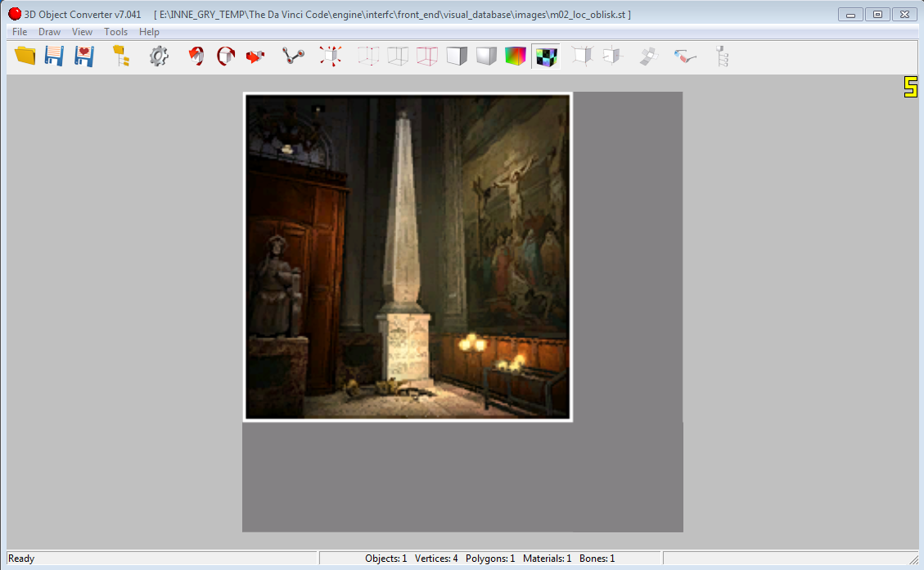Select the rainbow colored cube mode
Viewport: 924px width, 570px height.
[x=516, y=56]
